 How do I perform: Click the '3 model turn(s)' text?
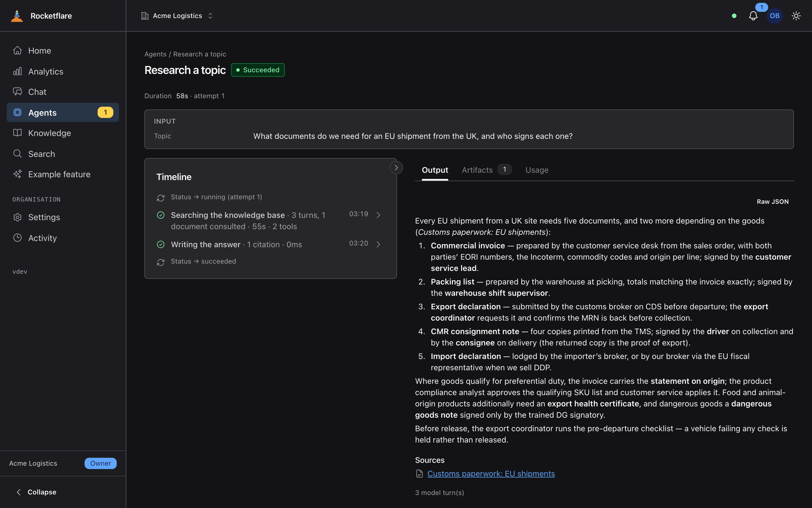click(x=440, y=492)
